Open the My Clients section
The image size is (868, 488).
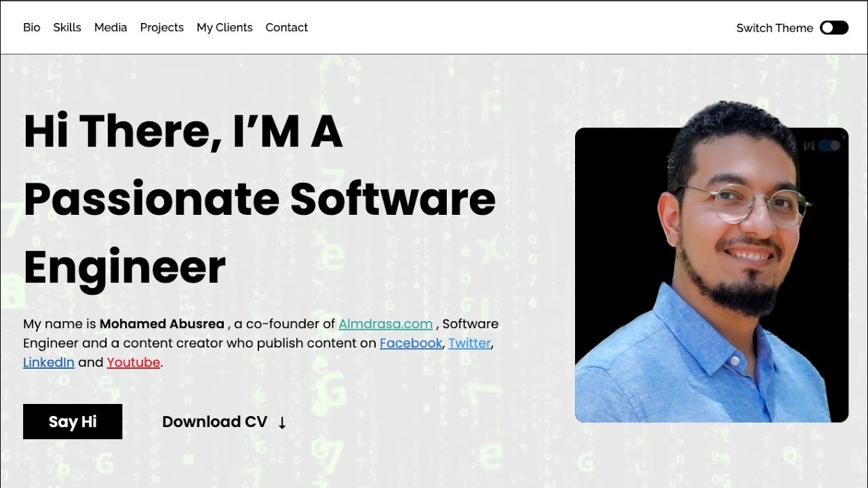pos(224,28)
